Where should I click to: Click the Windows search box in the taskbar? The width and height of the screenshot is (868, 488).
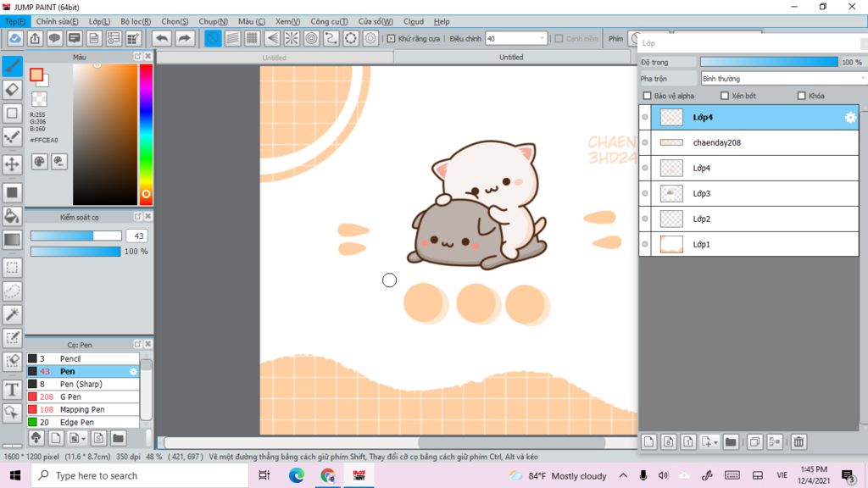tap(140, 475)
